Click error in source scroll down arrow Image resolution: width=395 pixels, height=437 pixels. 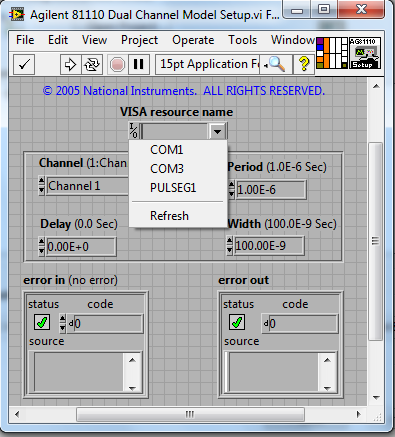point(132,388)
